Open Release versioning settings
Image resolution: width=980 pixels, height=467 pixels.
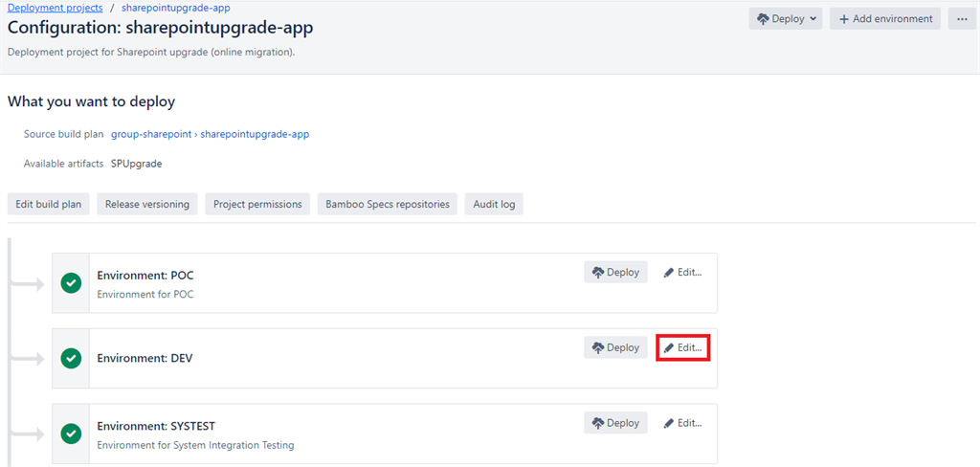tap(147, 204)
